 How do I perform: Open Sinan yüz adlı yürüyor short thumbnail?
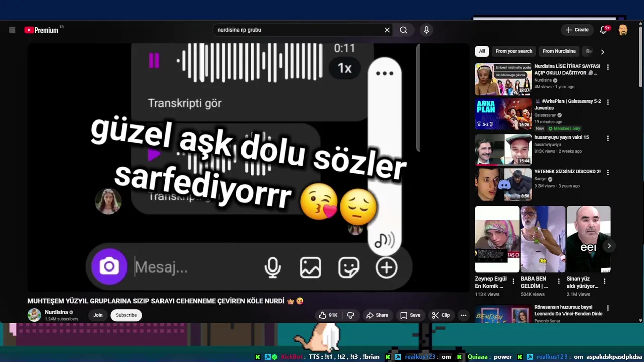coord(588,239)
